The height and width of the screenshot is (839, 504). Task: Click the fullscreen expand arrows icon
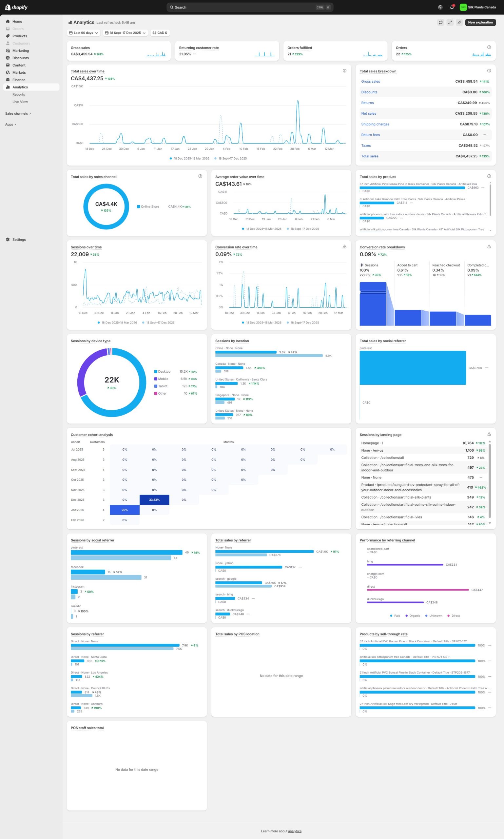click(450, 22)
